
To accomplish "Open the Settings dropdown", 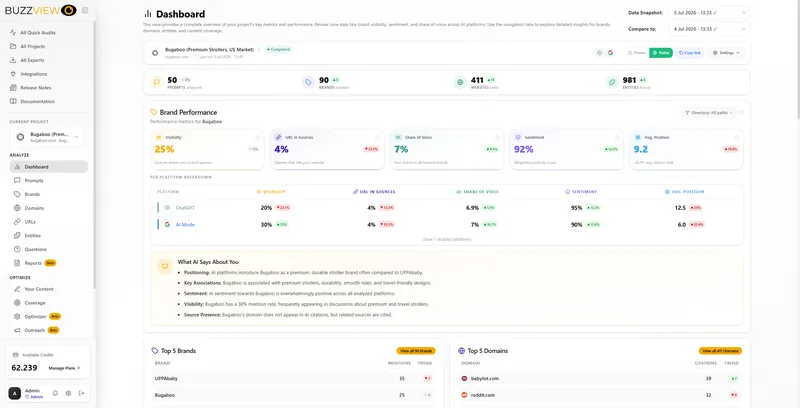I will point(726,53).
